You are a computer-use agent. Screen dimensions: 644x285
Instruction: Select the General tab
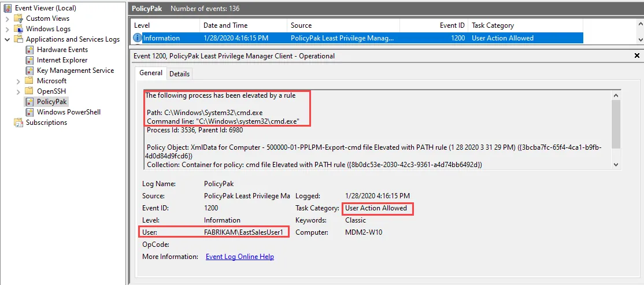click(x=151, y=73)
